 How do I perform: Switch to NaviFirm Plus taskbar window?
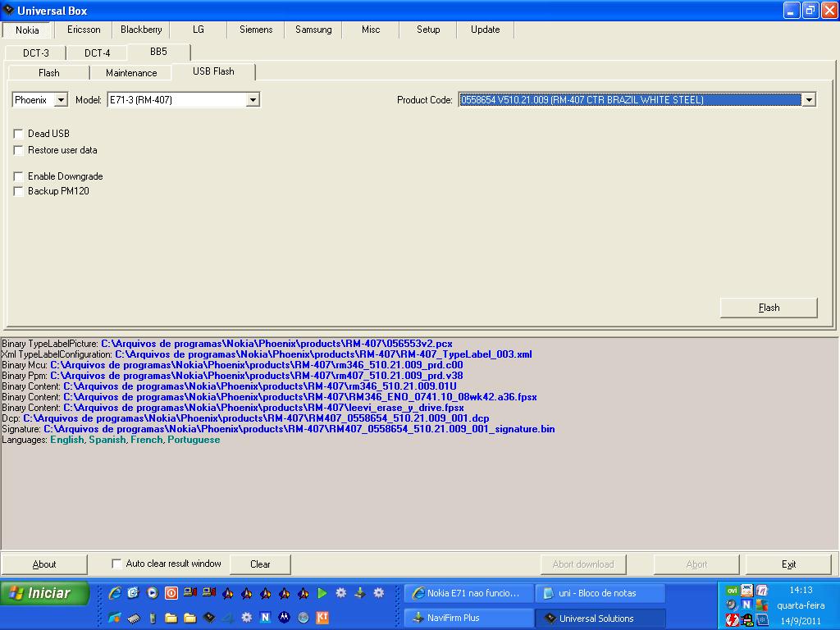click(468, 618)
